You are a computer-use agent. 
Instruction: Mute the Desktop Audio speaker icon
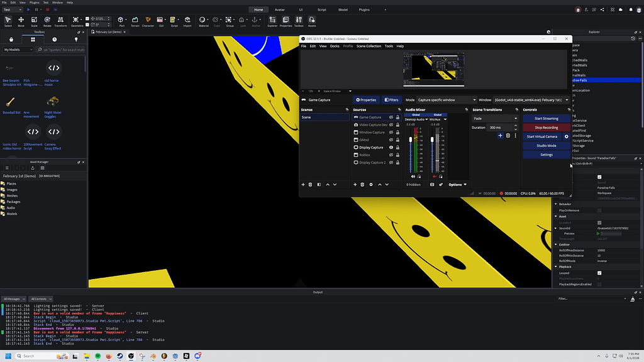[x=413, y=177]
